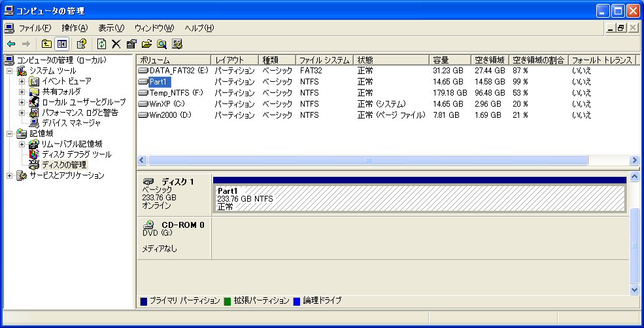Select the 共有フォルダ tree icon
This screenshot has width=644, height=328.
point(34,92)
